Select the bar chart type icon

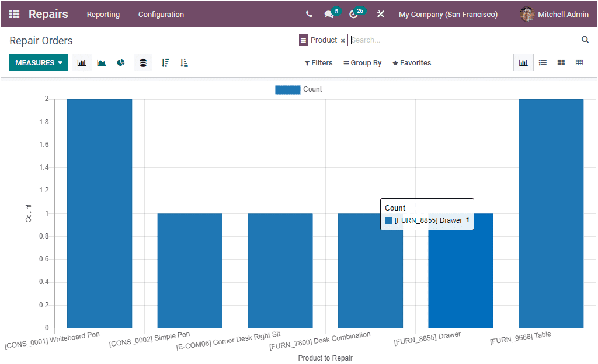[82, 62]
